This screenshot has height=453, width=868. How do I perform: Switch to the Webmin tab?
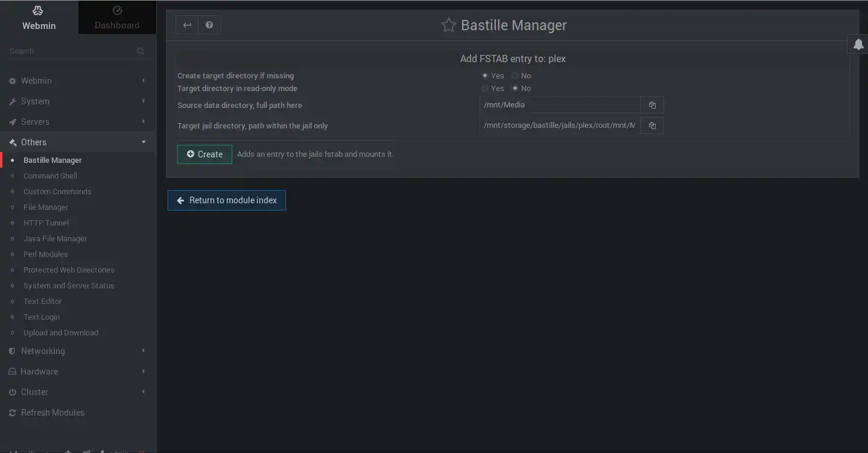[x=39, y=17]
